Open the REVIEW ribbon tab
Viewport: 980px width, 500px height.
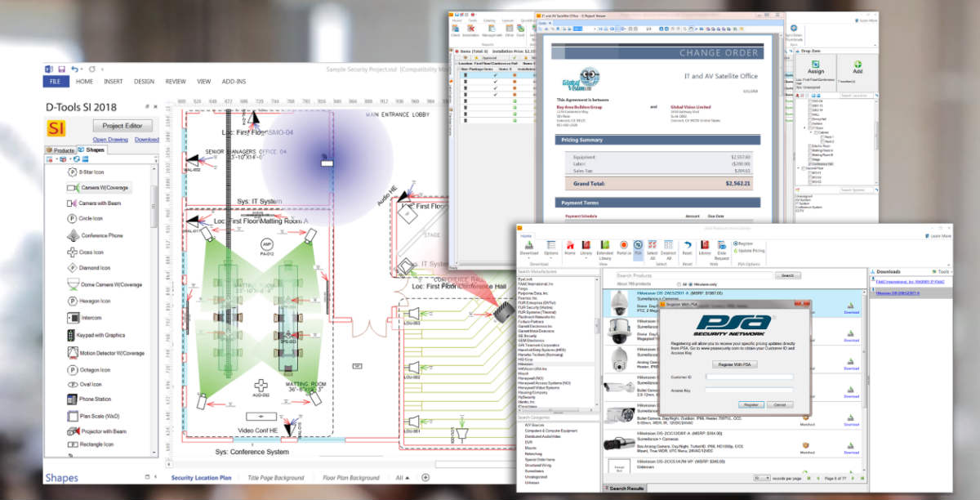pos(176,82)
